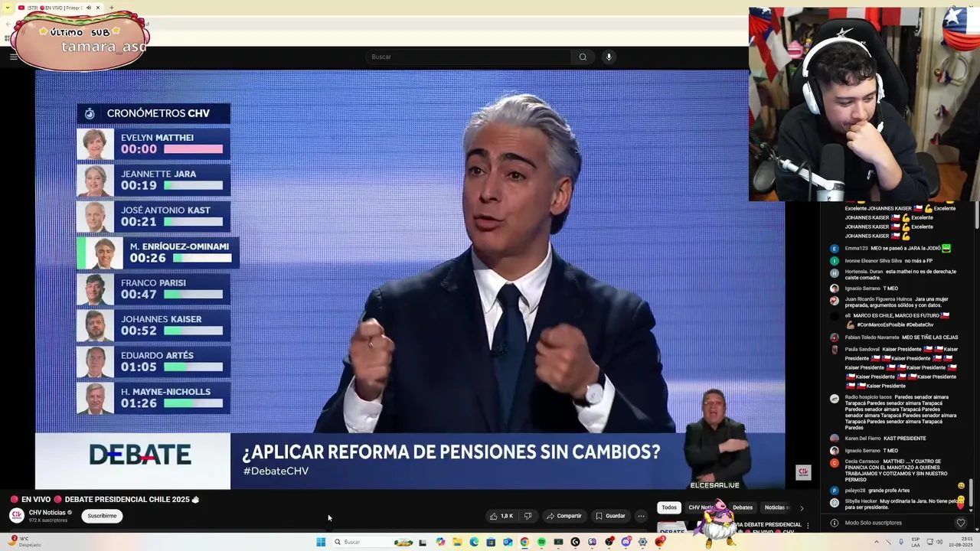Click the Windows taskbar Buscar search box
This screenshot has height=551, width=980.
pyautogui.click(x=372, y=542)
